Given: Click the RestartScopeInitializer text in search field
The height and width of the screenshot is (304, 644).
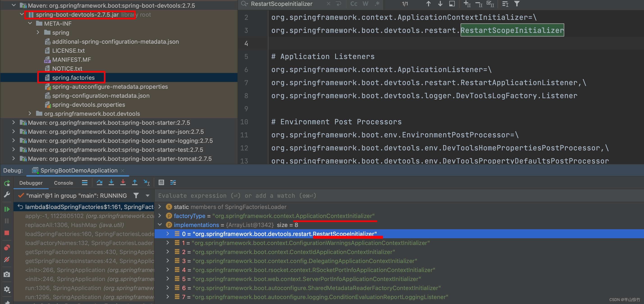Looking at the screenshot, I should coord(281,4).
